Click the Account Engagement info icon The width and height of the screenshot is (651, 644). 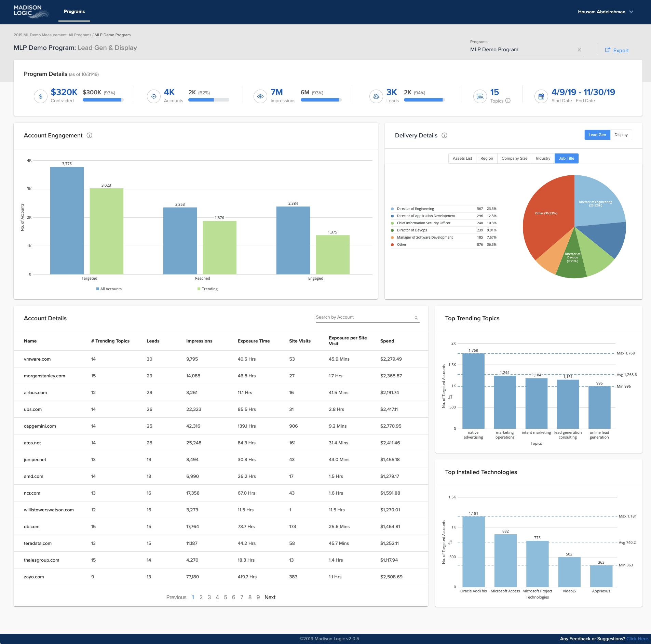pos(90,135)
